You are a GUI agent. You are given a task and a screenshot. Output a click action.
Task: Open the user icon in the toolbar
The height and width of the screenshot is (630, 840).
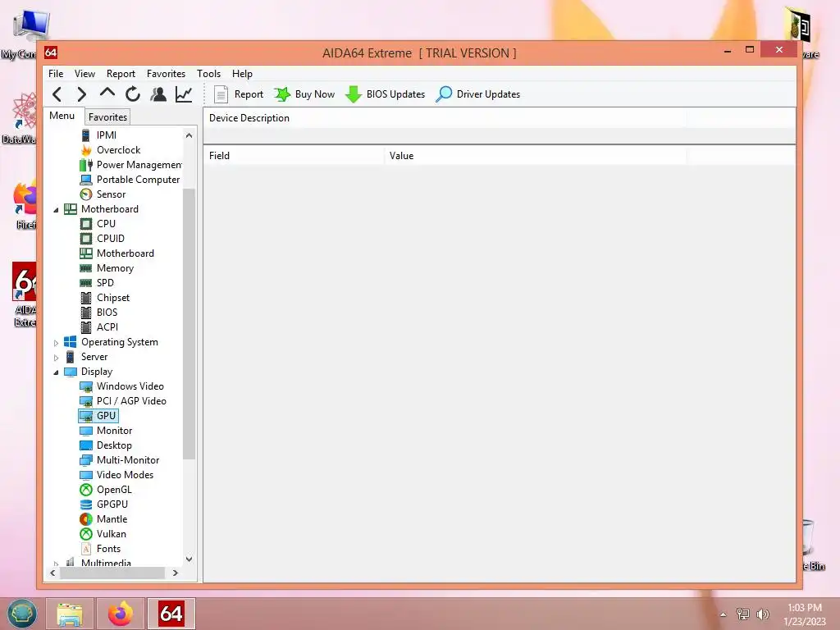[x=158, y=94]
